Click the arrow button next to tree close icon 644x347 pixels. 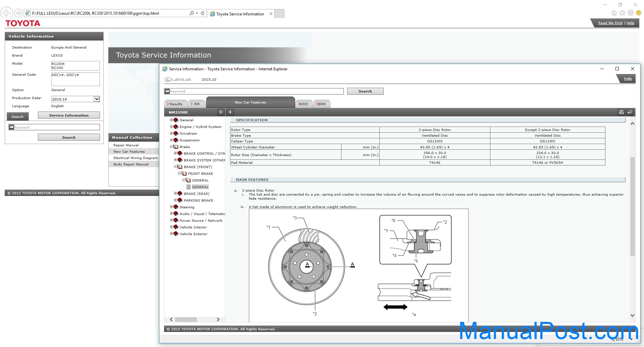[230, 112]
